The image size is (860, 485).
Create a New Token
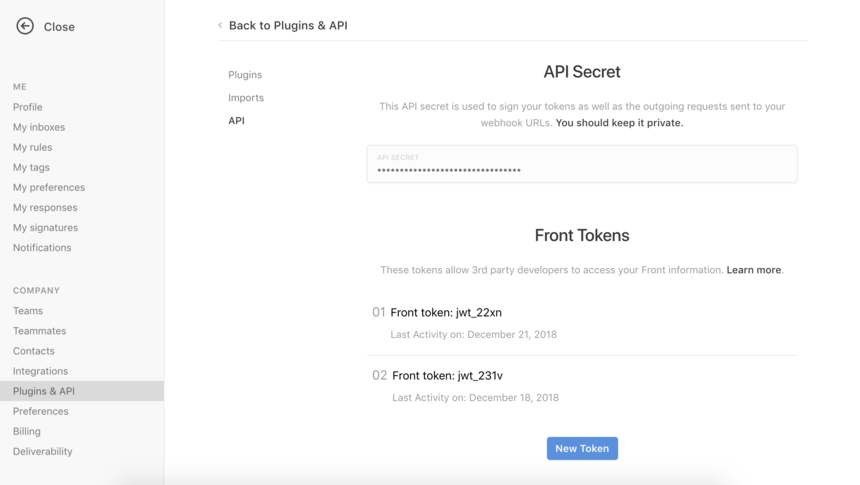[x=582, y=448]
